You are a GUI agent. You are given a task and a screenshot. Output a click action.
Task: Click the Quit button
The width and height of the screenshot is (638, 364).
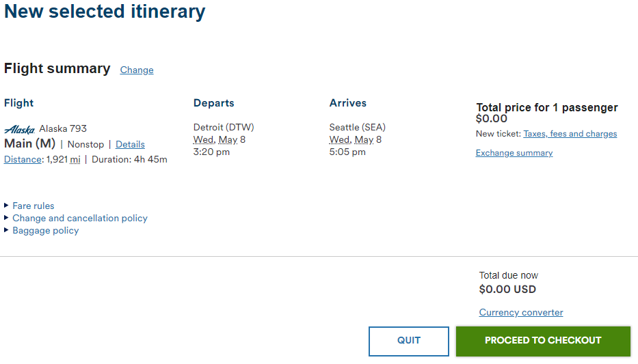pyautogui.click(x=409, y=341)
